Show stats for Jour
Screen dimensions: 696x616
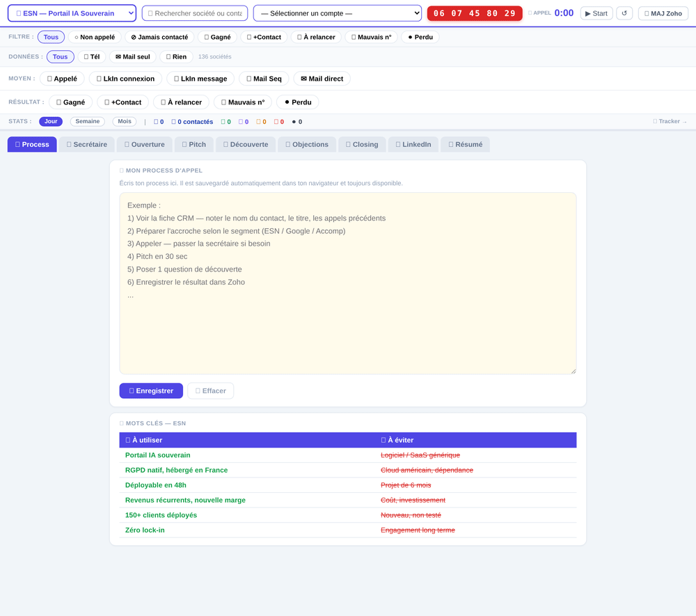click(x=51, y=121)
